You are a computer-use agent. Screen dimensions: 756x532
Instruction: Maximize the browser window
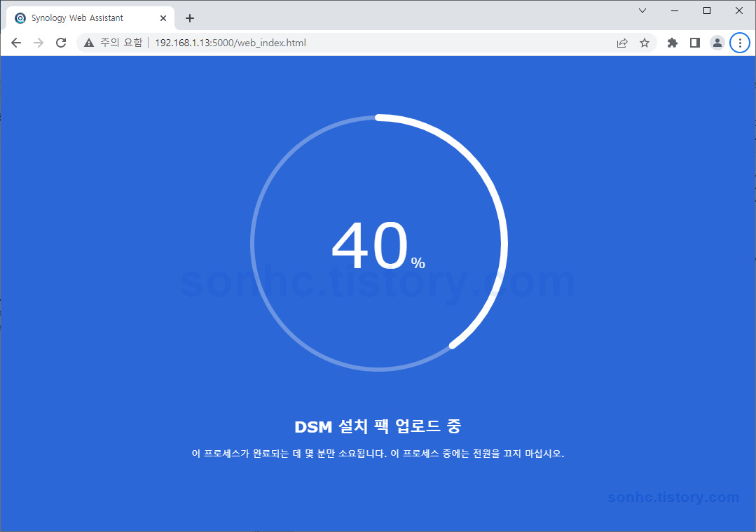[x=707, y=10]
